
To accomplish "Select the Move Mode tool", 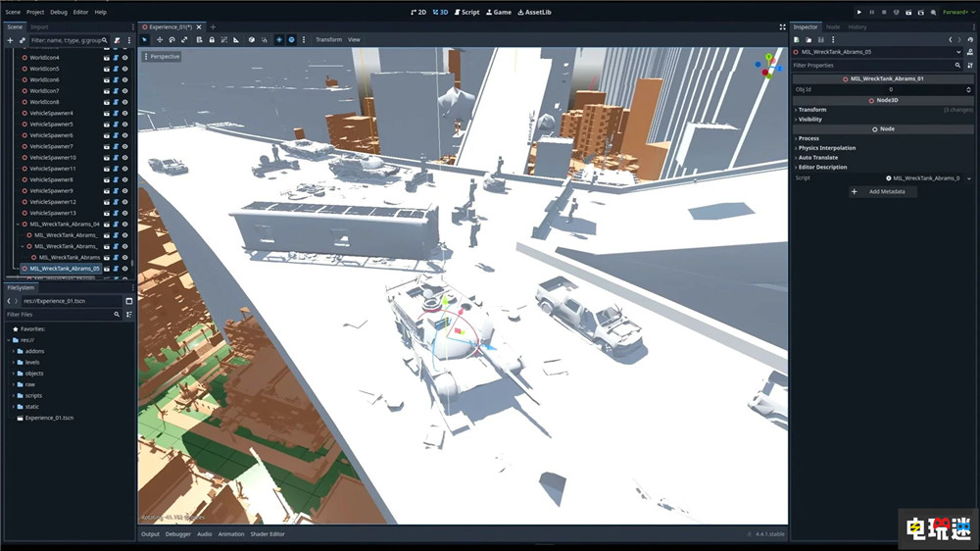I will (x=160, y=39).
